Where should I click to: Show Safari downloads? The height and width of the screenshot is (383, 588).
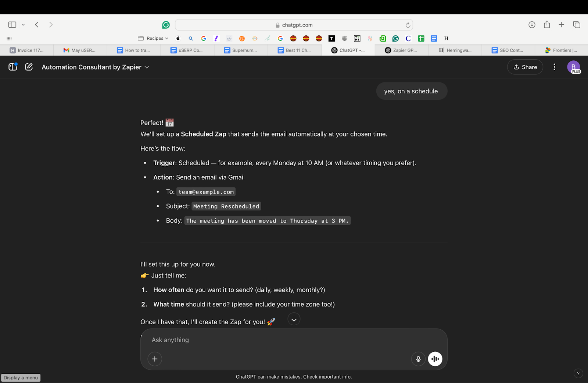tap(532, 25)
